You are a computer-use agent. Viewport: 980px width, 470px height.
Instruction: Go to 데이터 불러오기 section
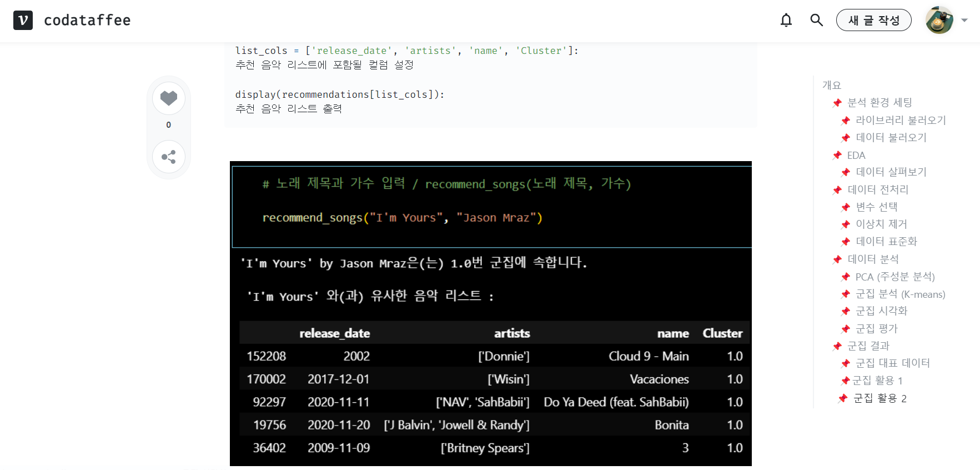tap(891, 138)
